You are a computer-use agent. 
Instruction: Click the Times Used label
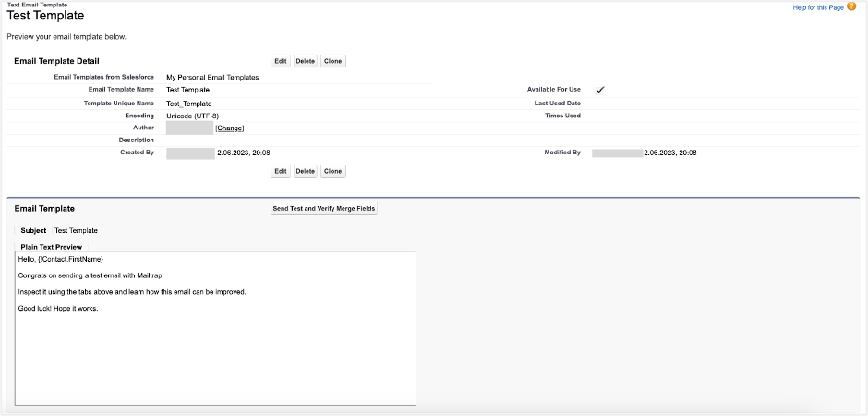(562, 116)
